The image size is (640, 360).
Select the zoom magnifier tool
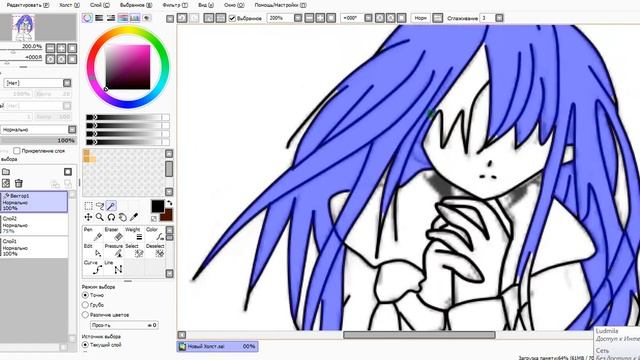pos(100,217)
